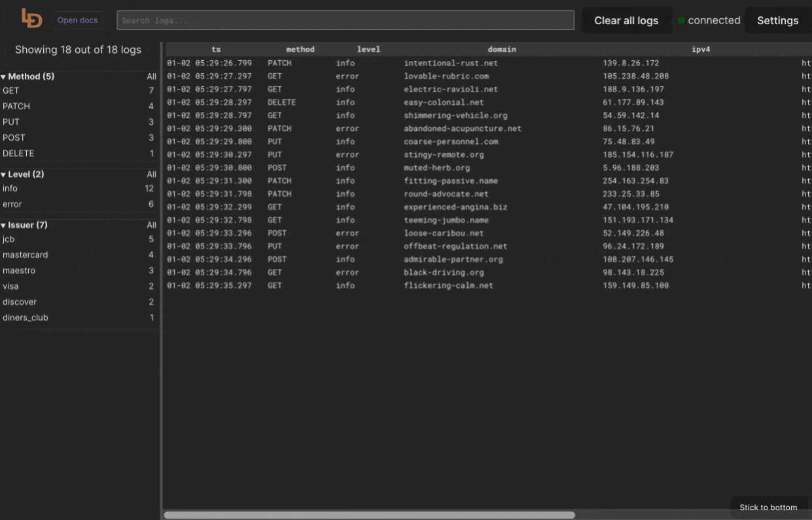Filter logs by DELETE method
Screen dimensions: 812x520
pos(18,154)
